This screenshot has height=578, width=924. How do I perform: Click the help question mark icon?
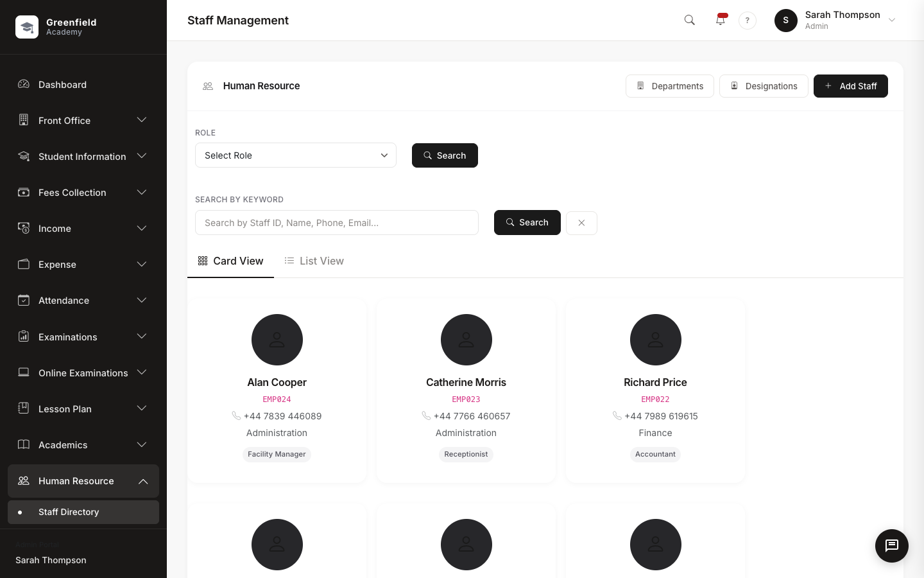tap(748, 21)
